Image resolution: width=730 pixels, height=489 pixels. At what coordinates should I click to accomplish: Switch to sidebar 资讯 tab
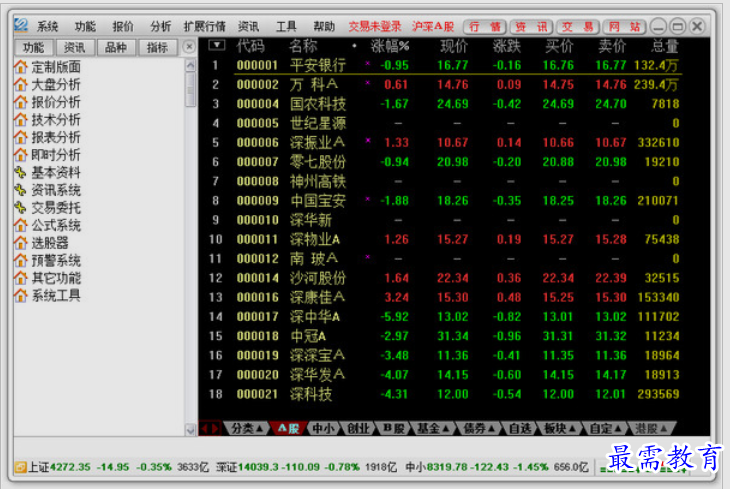74,48
